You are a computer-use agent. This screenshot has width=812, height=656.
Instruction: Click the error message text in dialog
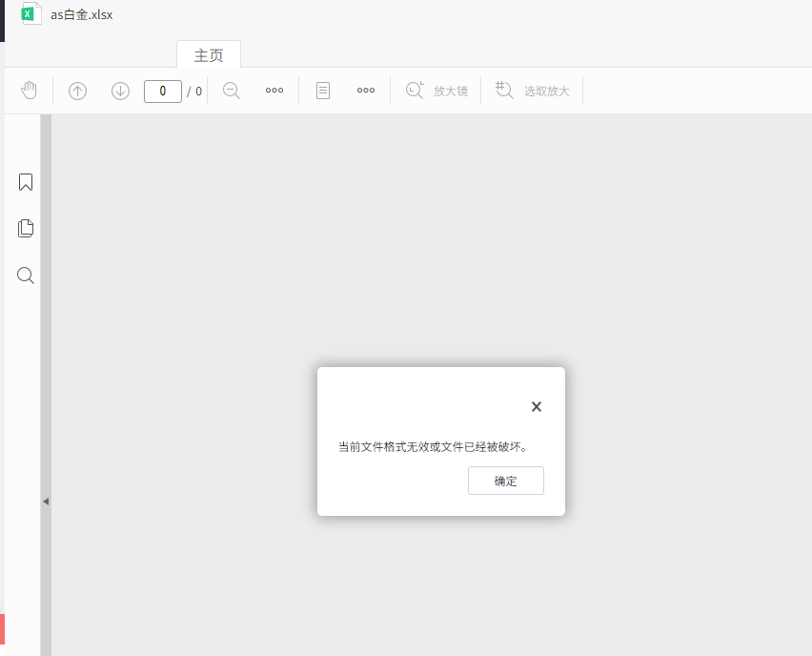tap(433, 446)
